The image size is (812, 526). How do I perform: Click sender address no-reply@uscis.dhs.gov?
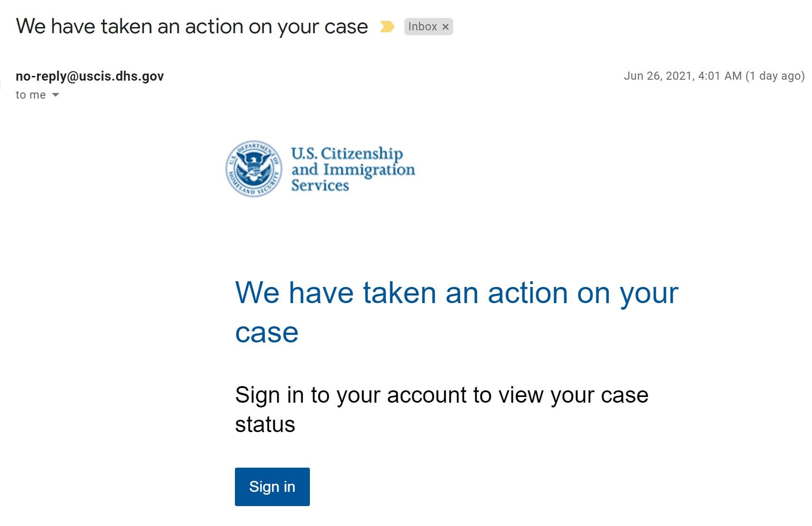(90, 76)
